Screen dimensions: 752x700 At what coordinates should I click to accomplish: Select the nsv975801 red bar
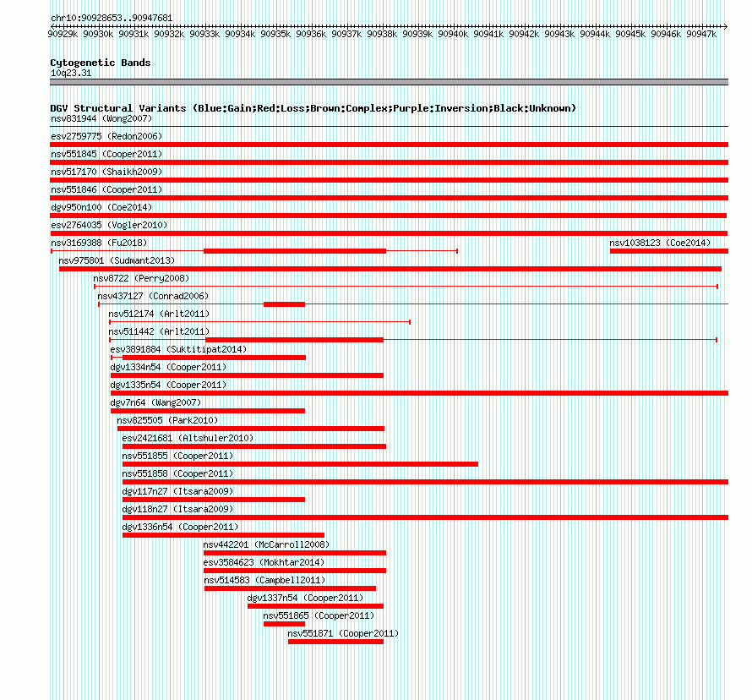tap(390, 269)
